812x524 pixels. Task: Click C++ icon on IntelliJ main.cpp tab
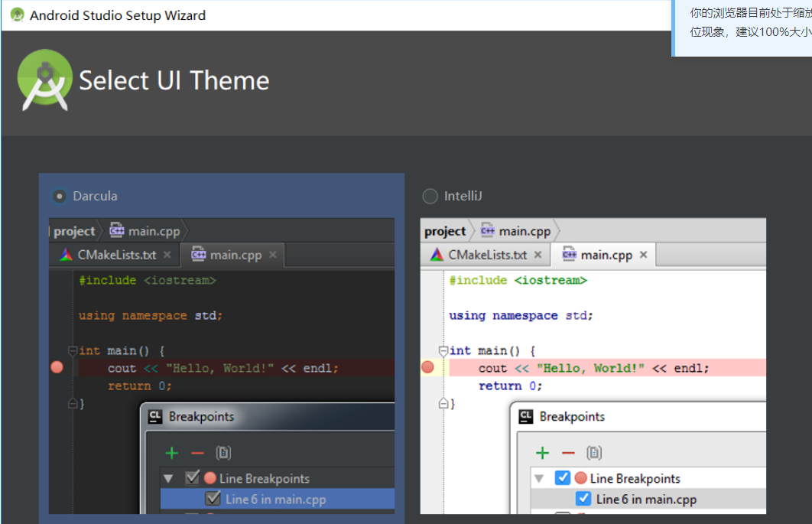pos(569,253)
